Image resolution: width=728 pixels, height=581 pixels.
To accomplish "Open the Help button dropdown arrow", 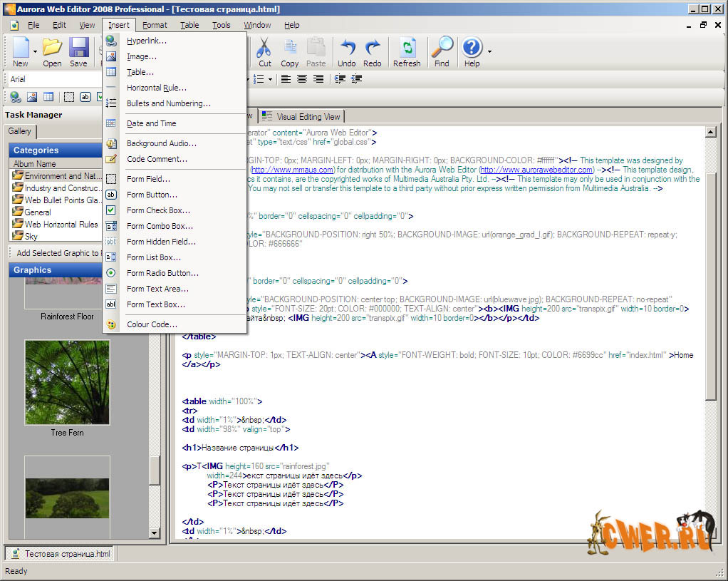I will (489, 52).
